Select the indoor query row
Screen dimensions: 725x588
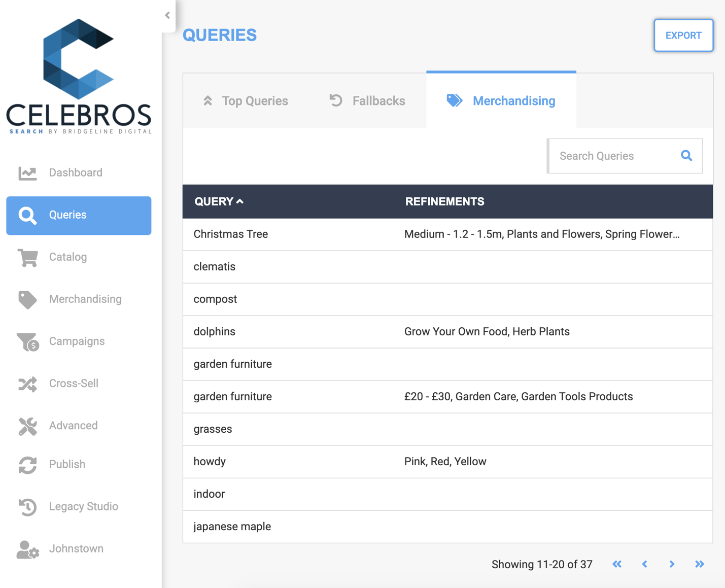click(447, 494)
